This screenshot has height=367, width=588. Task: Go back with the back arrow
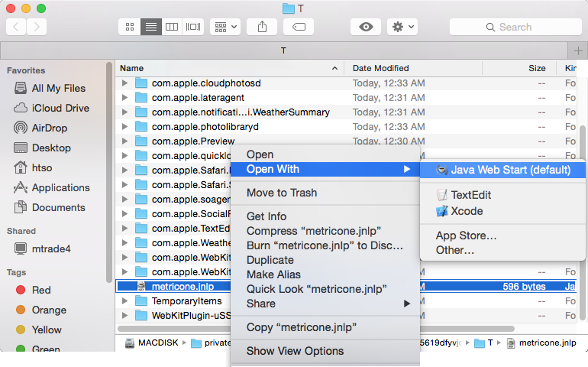pyautogui.click(x=16, y=27)
